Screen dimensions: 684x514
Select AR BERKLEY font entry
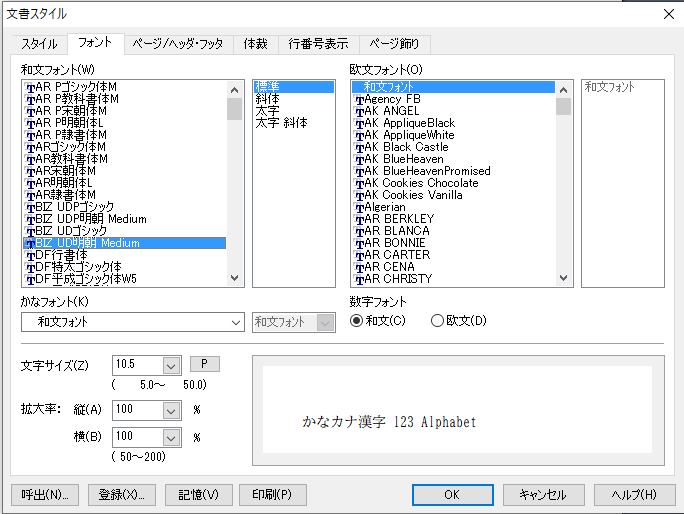coord(399,219)
